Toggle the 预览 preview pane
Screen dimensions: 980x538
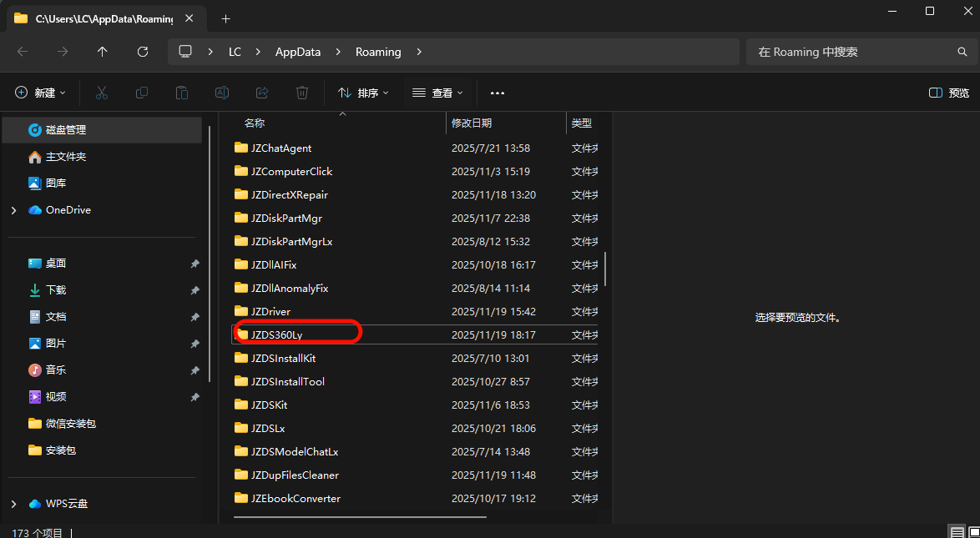tap(949, 93)
